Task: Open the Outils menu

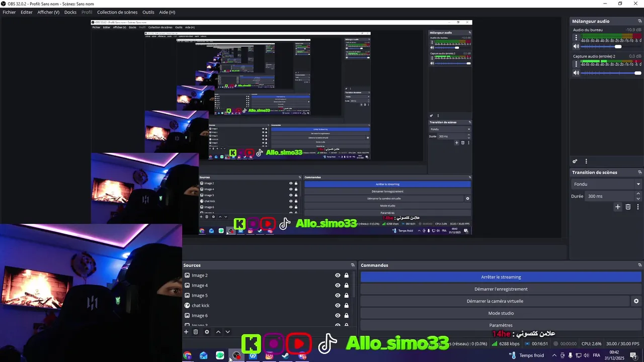Action: tap(148, 12)
